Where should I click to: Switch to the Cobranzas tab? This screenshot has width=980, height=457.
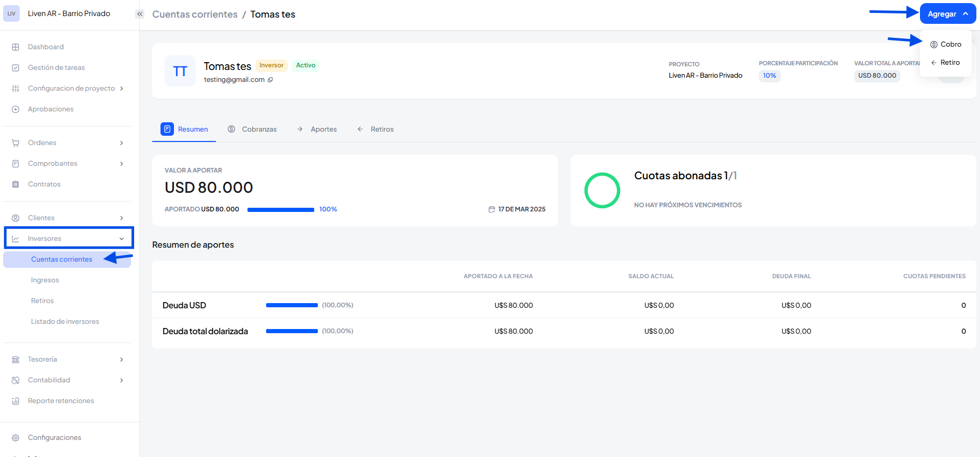click(x=253, y=129)
